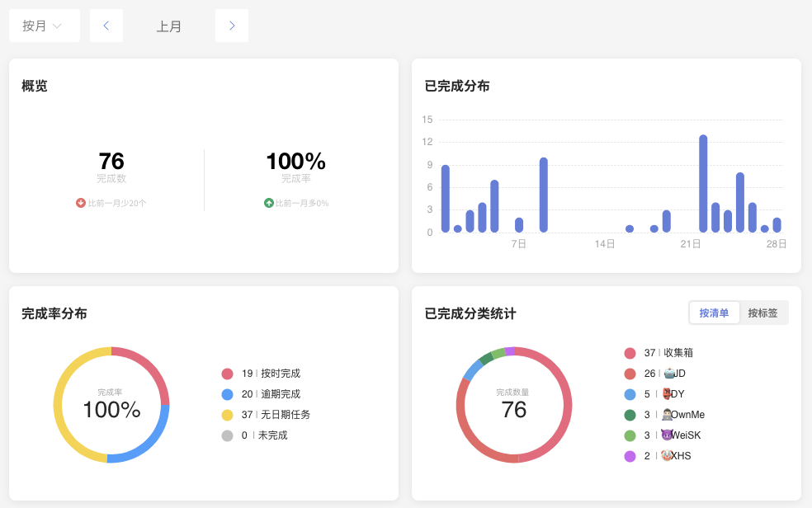
Task: Click the 上月 period label
Action: [x=169, y=26]
